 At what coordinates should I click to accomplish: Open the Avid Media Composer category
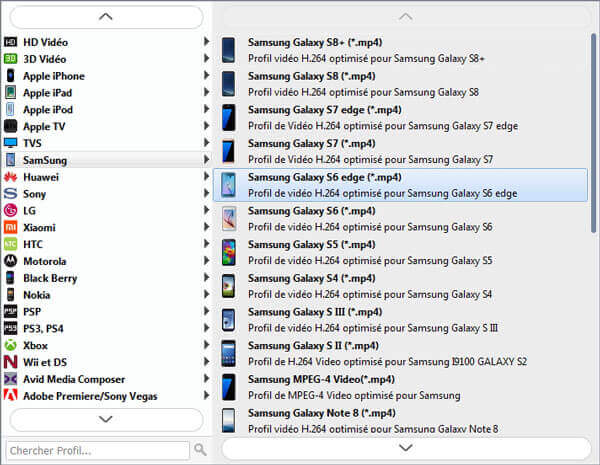73,379
